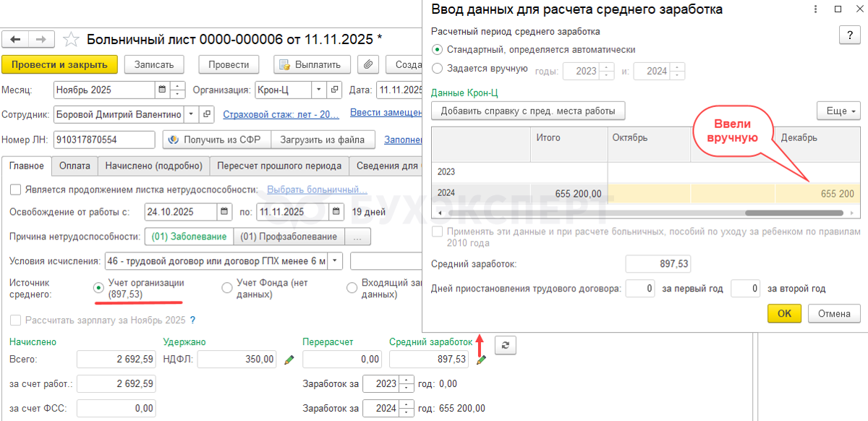Viewport: 868px width, 421px height.
Task: Add document to favorites with star icon
Action: click(71, 39)
